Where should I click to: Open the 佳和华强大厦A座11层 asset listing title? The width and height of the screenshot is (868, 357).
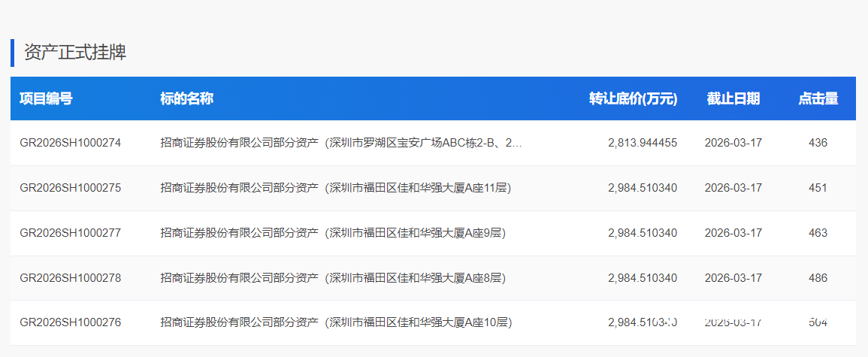(x=336, y=188)
